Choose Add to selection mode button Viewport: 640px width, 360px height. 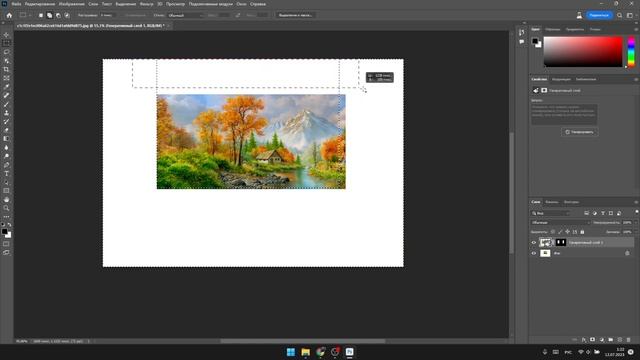(49, 15)
